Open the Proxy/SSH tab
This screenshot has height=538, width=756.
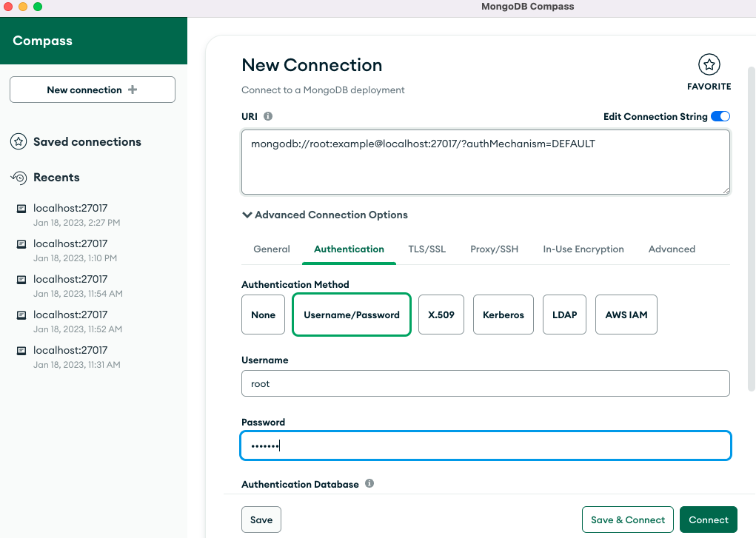pyautogui.click(x=494, y=249)
